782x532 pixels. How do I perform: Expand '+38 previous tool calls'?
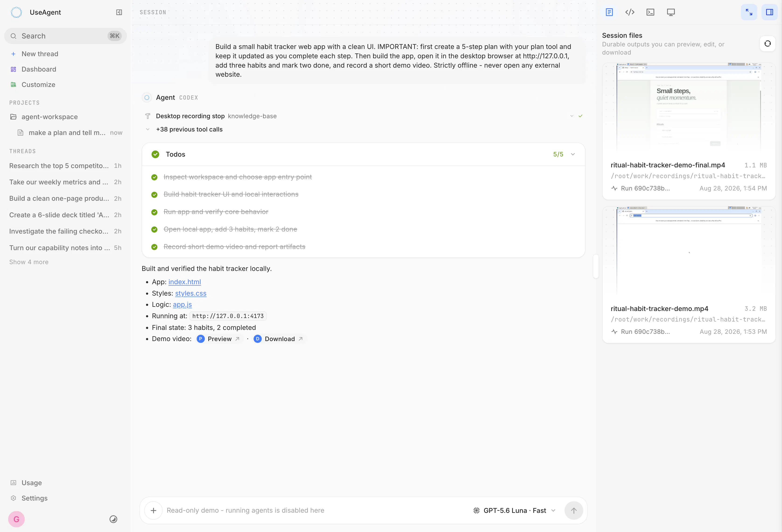tap(189, 129)
